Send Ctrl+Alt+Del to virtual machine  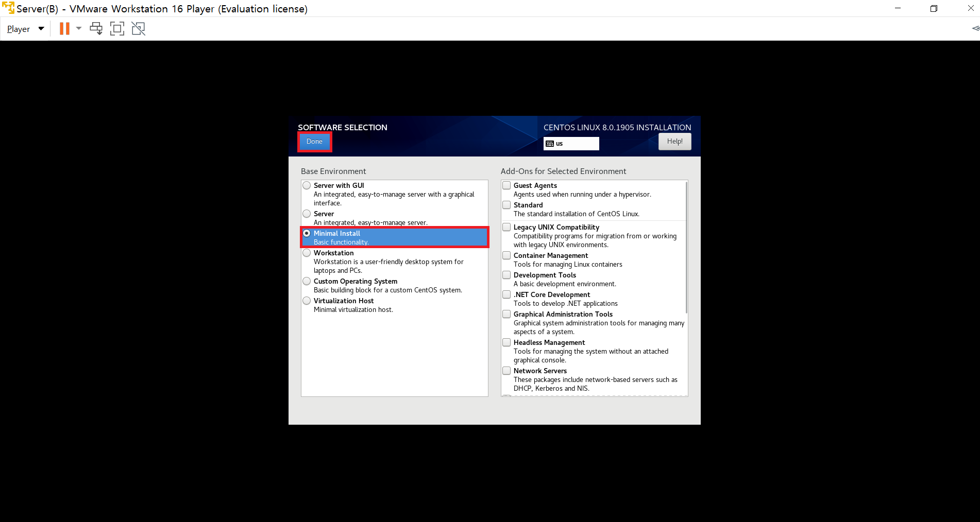[96, 29]
